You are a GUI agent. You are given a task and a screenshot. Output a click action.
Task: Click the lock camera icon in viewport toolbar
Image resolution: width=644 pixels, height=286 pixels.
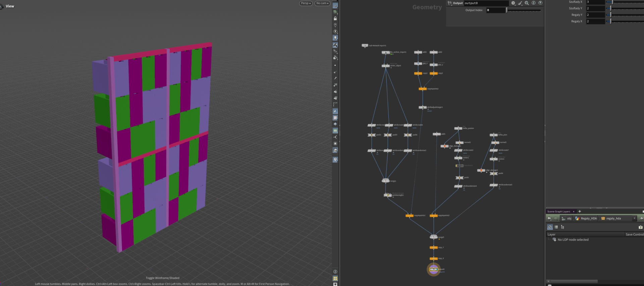point(335,18)
